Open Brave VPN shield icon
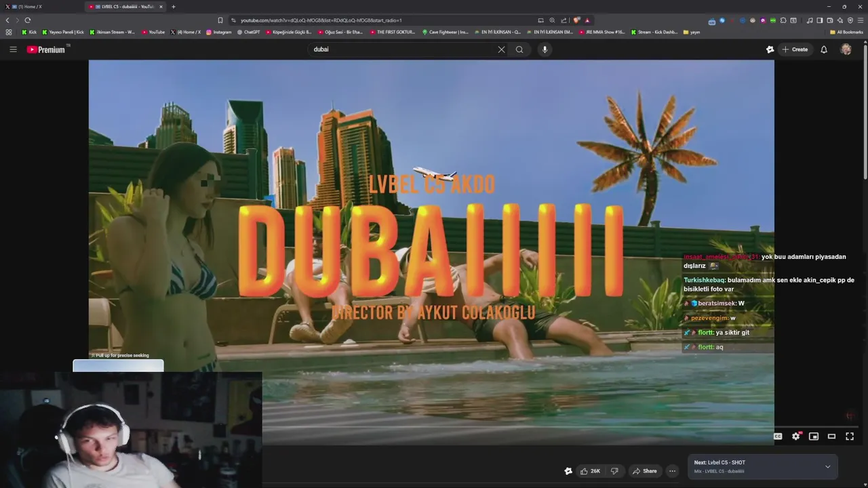 [850, 20]
